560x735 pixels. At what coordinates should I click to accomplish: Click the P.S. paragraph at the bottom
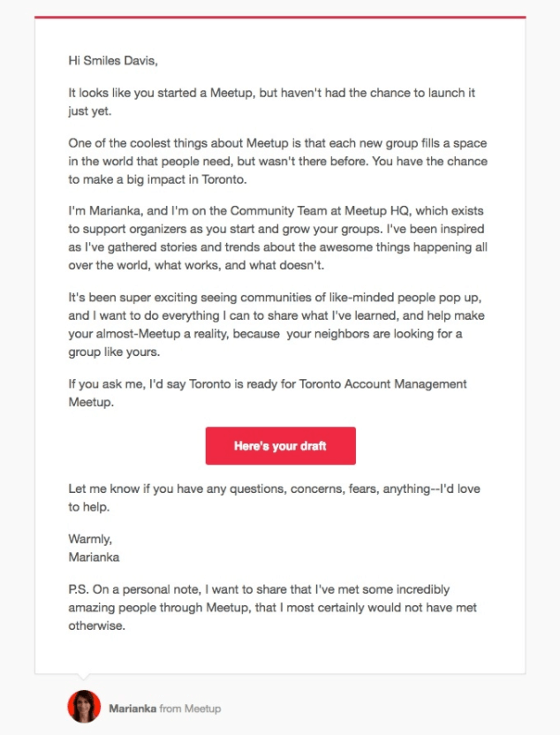[265, 607]
